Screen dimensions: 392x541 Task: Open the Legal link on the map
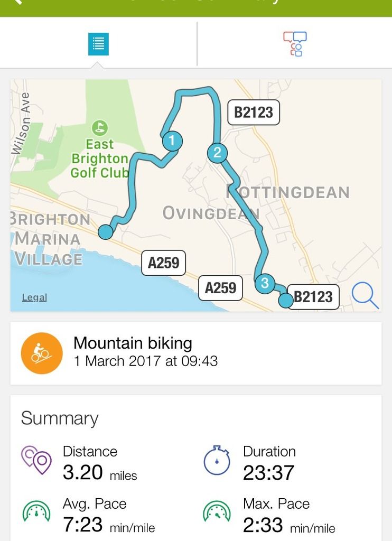[34, 297]
